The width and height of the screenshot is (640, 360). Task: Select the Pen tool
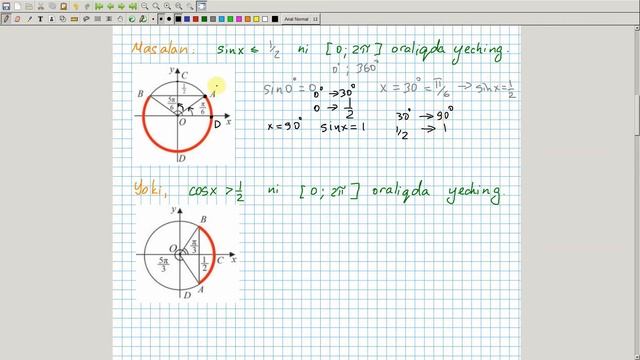pyautogui.click(x=6, y=19)
